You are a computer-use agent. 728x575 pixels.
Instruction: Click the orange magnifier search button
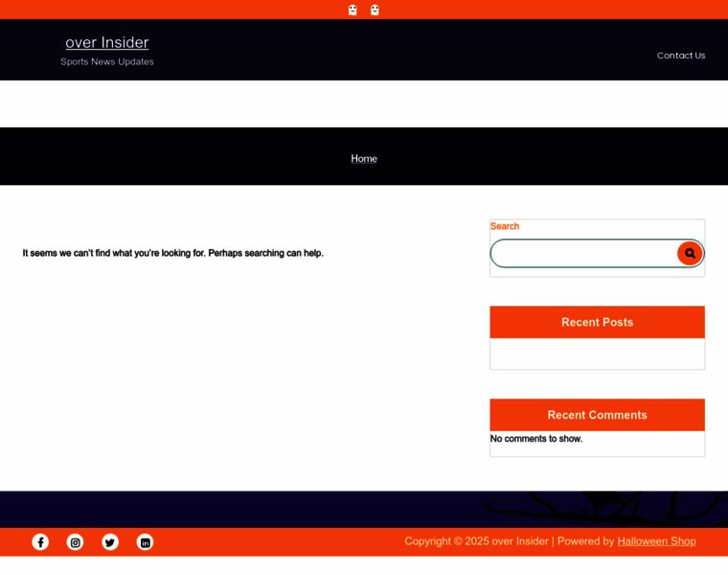[690, 253]
